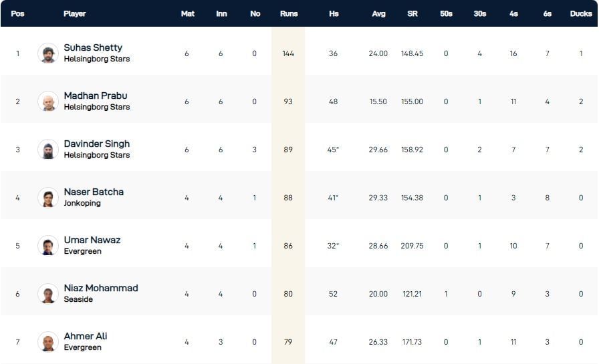Click Umar Nawaz's player avatar
Viewport: 599px width, 364px height.
click(x=48, y=246)
